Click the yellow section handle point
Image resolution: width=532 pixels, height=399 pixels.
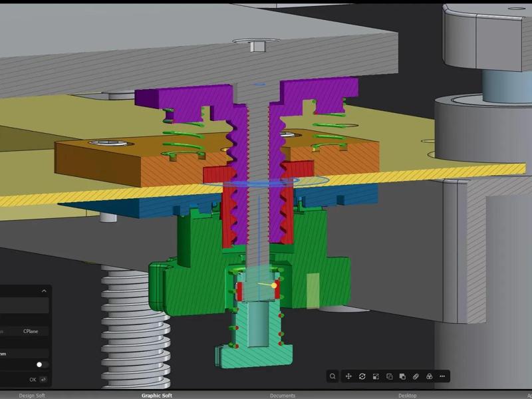[274, 286]
